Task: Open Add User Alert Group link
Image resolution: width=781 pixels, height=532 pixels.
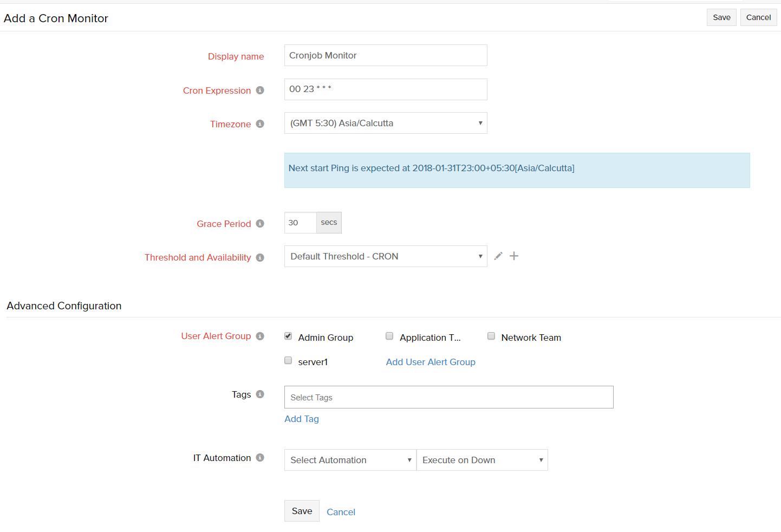Action: [431, 362]
